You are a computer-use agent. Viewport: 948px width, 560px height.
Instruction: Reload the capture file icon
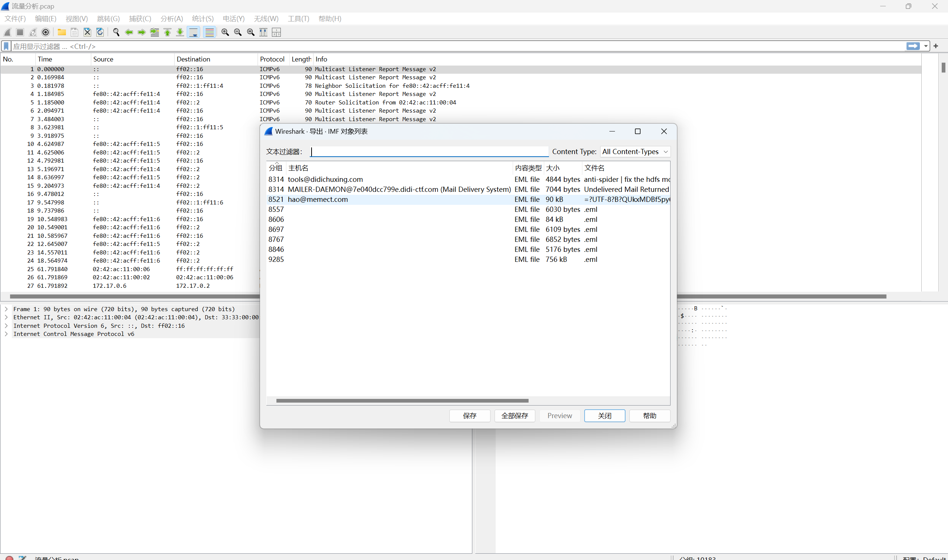click(x=100, y=32)
